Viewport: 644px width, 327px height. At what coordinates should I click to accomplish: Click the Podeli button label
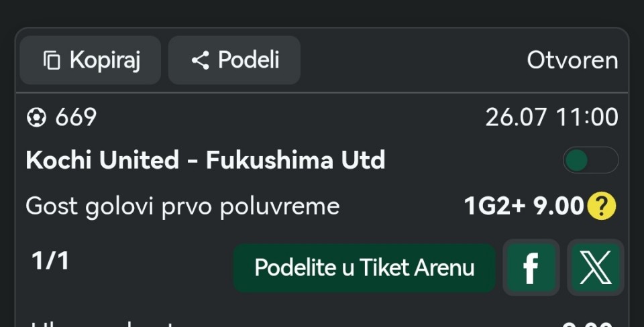[249, 60]
